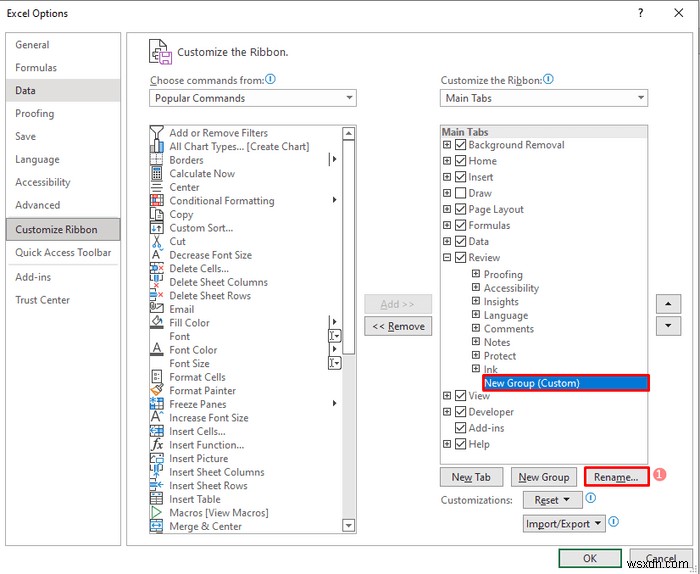Open the Import/Export dropdown button

tap(564, 524)
